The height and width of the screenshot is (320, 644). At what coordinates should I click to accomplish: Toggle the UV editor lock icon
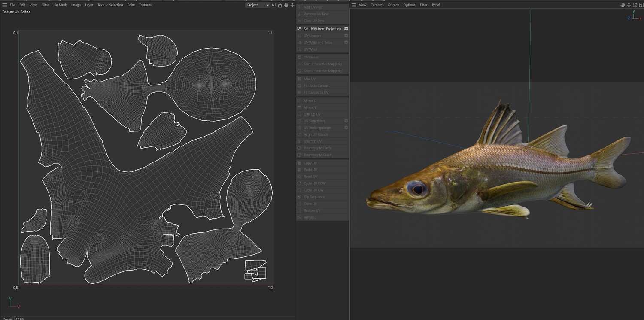(x=280, y=5)
